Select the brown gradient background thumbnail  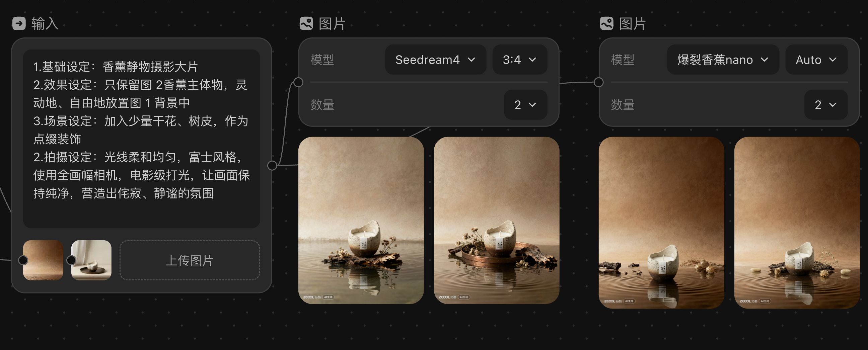click(x=43, y=260)
